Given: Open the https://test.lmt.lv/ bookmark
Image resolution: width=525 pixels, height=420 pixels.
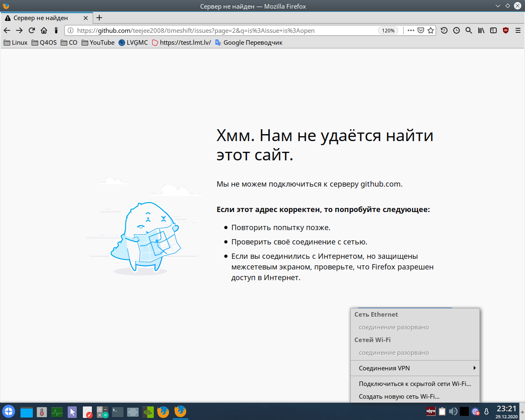Looking at the screenshot, I should pos(181,43).
